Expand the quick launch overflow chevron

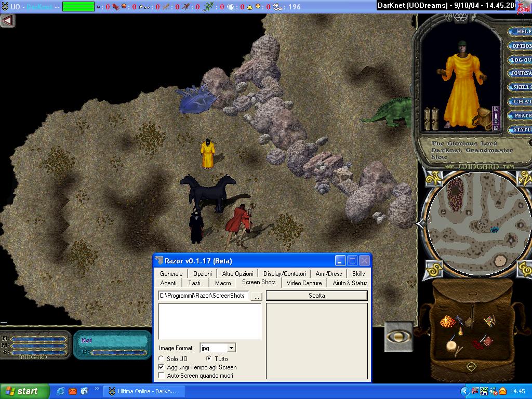click(x=97, y=389)
